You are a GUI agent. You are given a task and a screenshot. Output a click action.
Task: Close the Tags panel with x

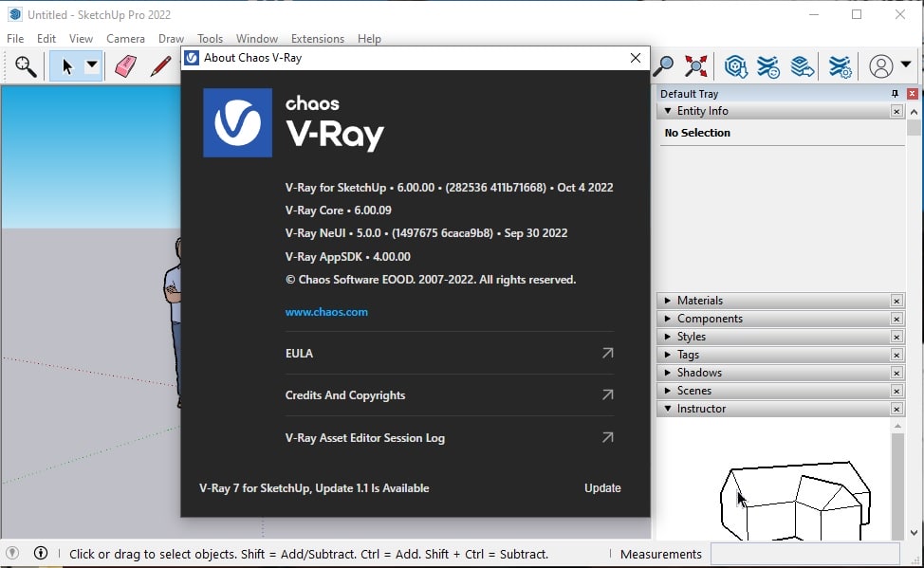click(x=896, y=355)
